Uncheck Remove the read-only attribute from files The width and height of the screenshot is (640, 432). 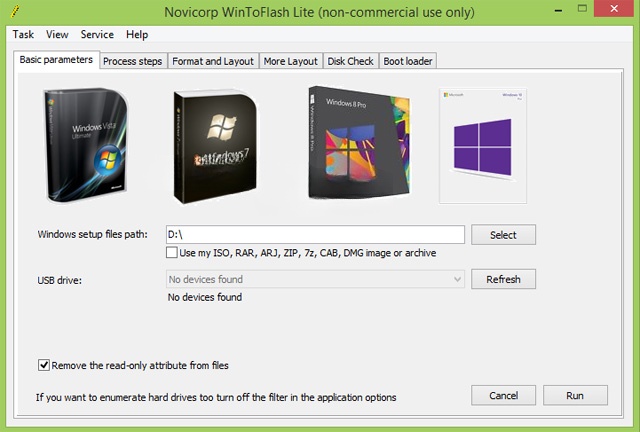44,365
